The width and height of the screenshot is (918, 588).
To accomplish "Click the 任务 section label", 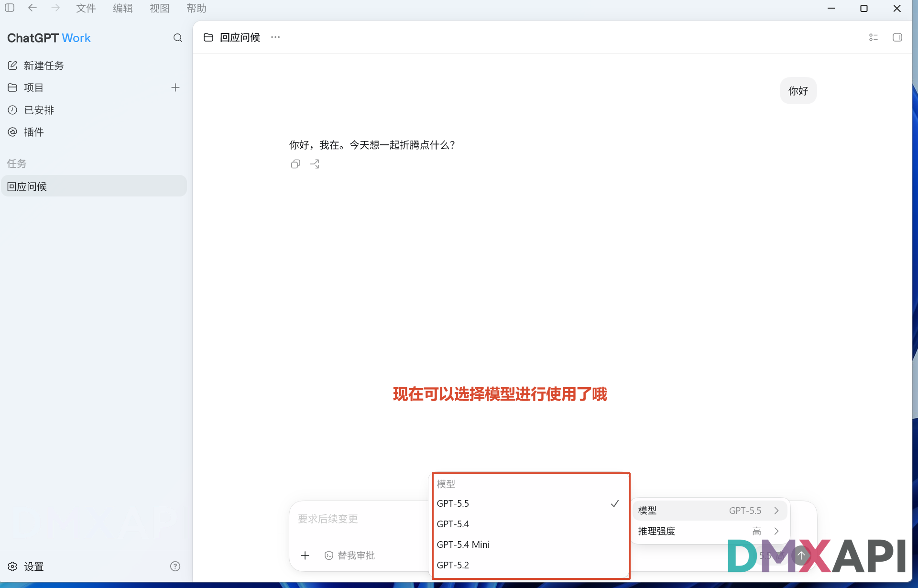I will click(17, 163).
